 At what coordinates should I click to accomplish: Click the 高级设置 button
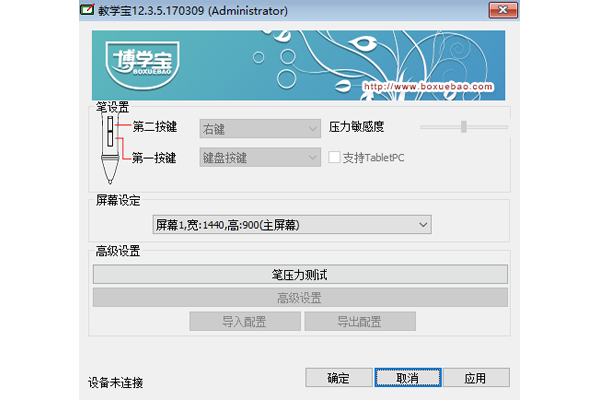tap(300, 297)
